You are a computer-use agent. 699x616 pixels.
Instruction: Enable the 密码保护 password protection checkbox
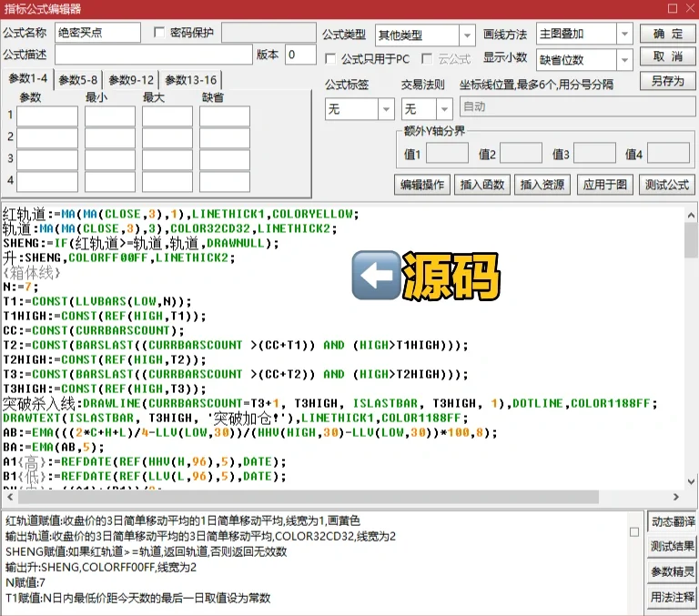[x=158, y=33]
